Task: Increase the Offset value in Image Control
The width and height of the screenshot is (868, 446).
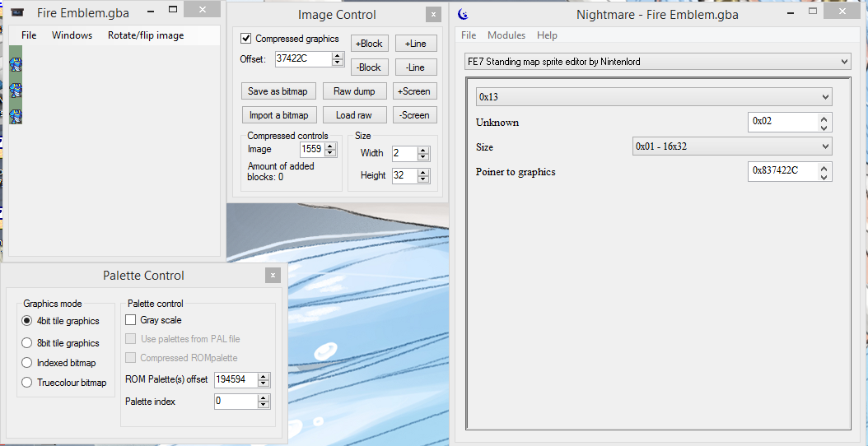Action: 338,55
